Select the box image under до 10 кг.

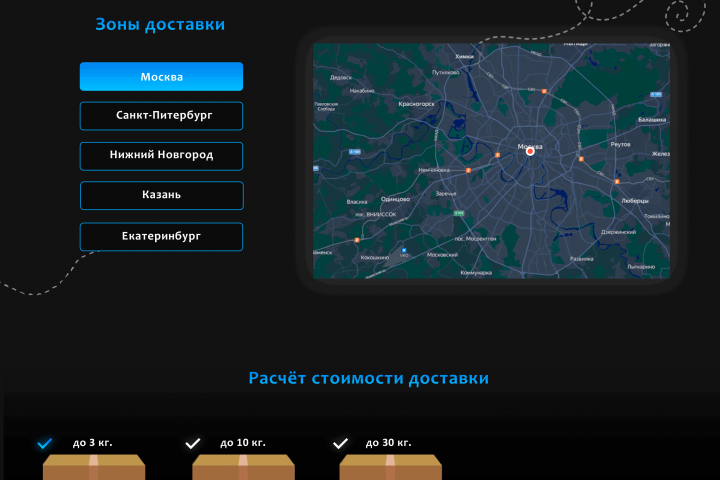(x=243, y=467)
